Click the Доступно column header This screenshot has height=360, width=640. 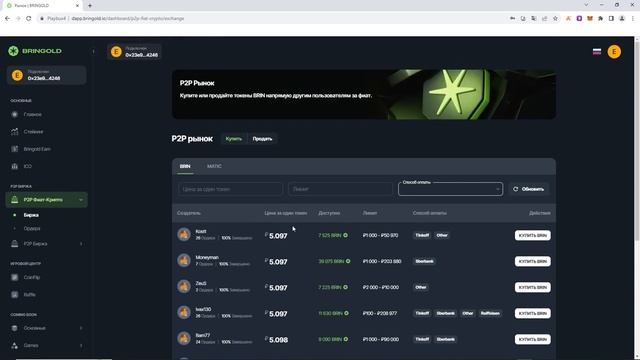tap(329, 213)
